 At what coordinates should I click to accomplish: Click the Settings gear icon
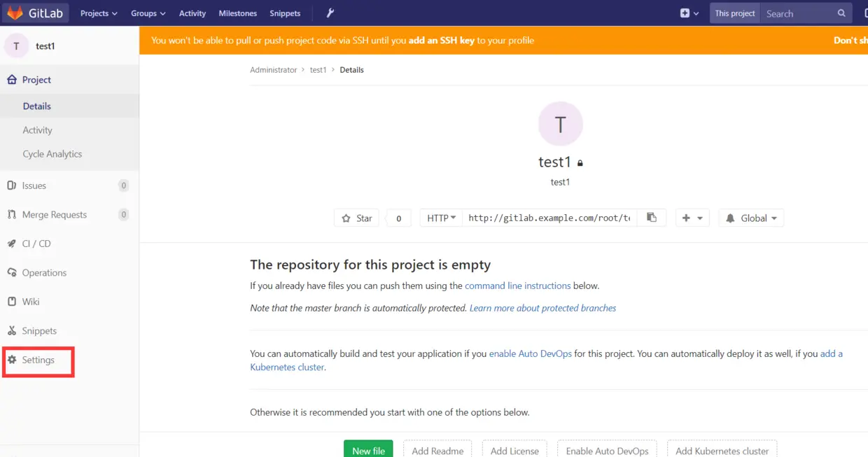pyautogui.click(x=11, y=360)
